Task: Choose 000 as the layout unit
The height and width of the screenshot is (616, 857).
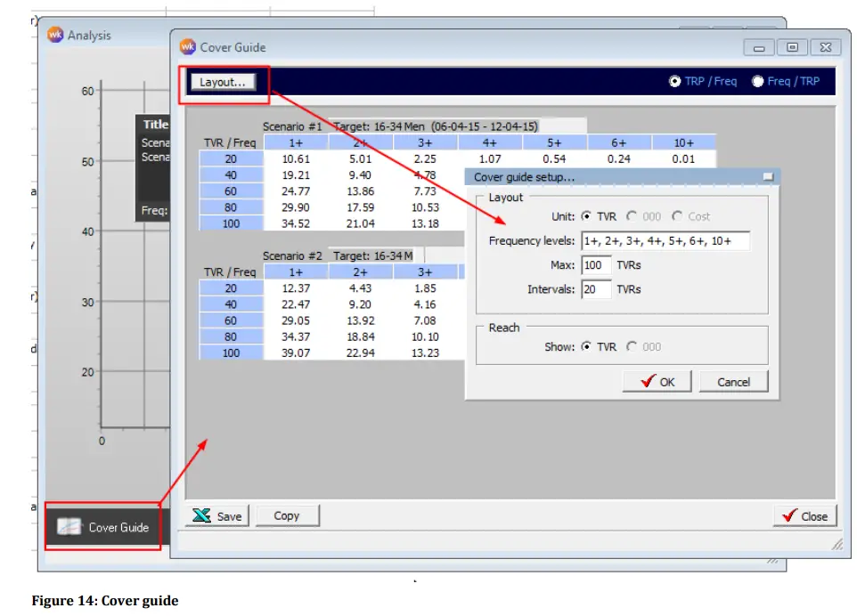Action: pos(632,216)
